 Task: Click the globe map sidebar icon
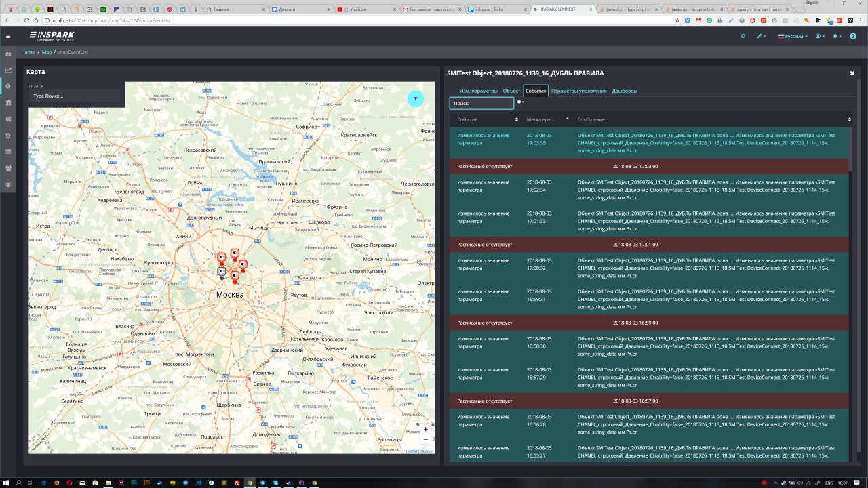coord(8,86)
